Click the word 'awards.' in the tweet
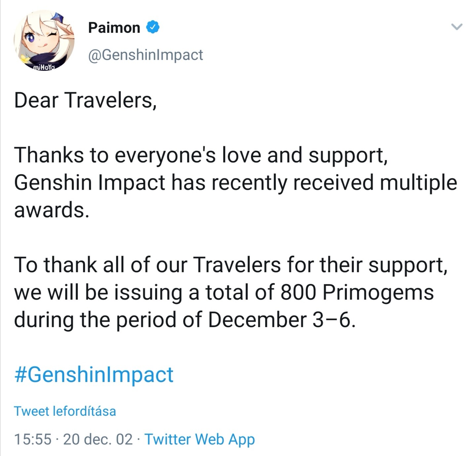The image size is (476, 456). 52,210
